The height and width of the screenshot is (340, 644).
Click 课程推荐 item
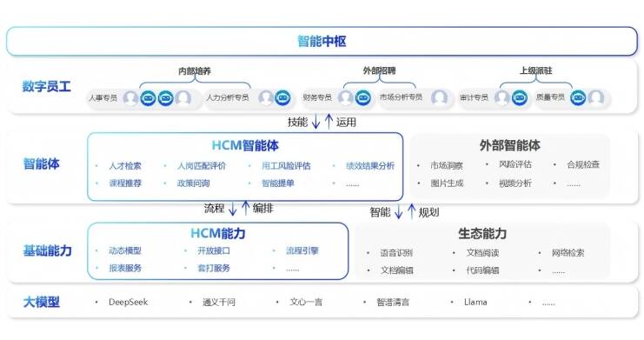click(x=125, y=183)
